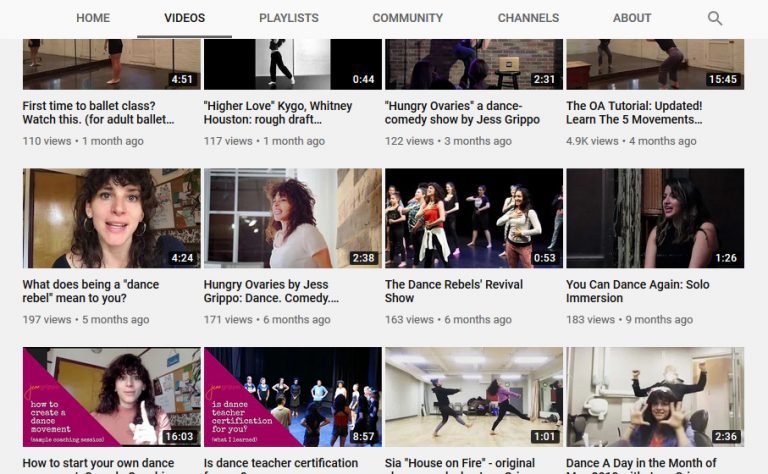This screenshot has height=474, width=768.
Task: Play the 4:24 "dance rebel" video thumbnail
Action: pyautogui.click(x=111, y=218)
